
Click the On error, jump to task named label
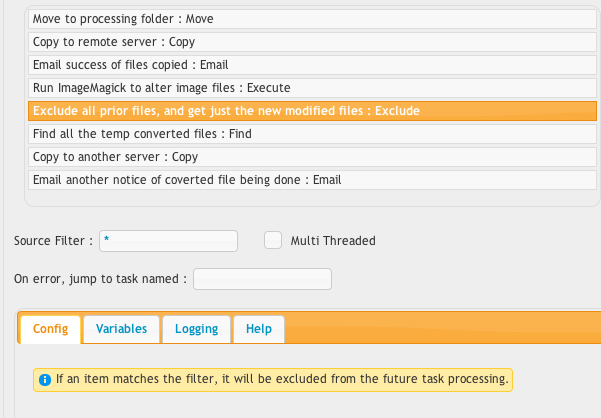point(100,279)
